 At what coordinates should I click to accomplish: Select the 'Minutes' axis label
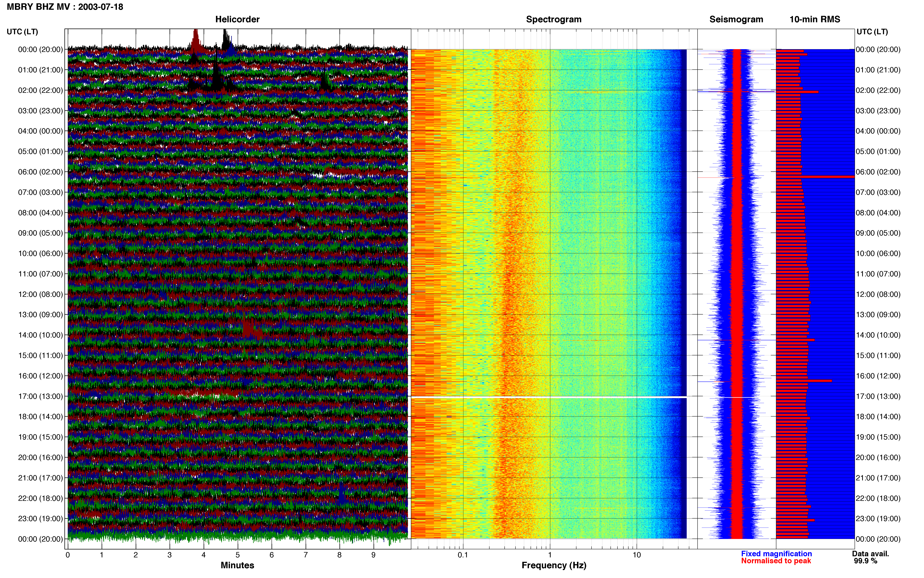[x=237, y=565]
